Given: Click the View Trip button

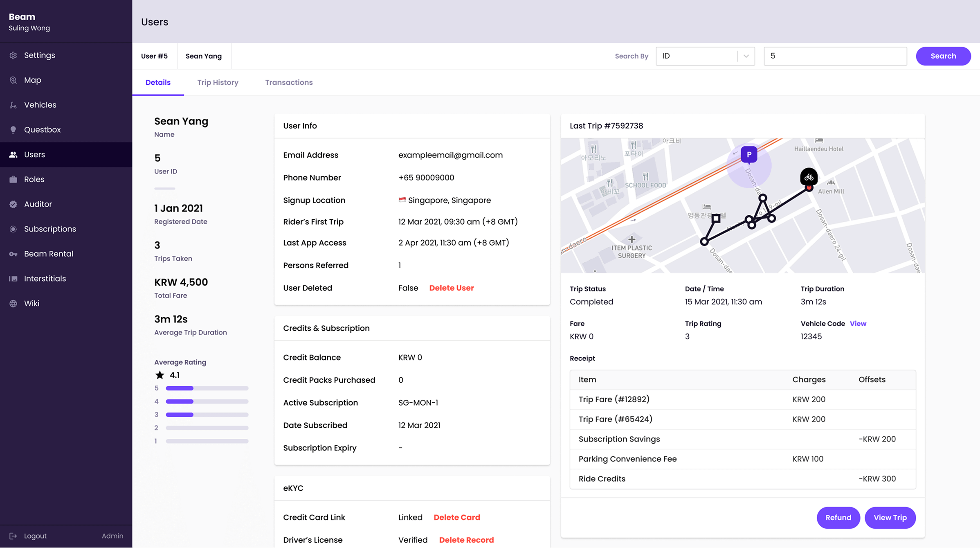Looking at the screenshot, I should point(890,518).
